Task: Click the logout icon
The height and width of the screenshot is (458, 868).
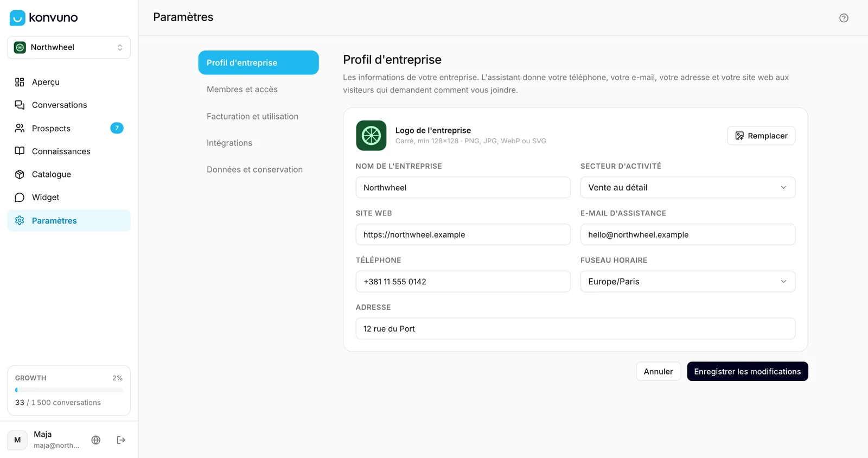Action: coord(121,440)
